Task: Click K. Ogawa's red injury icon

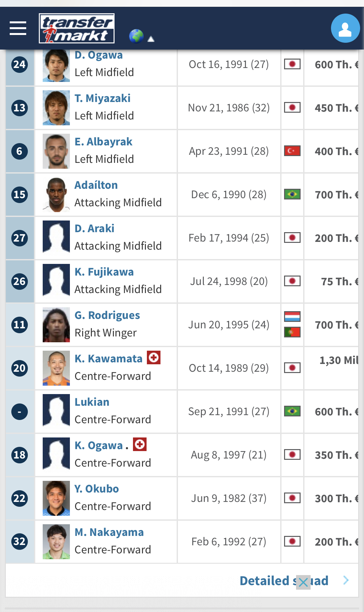Action: pyautogui.click(x=140, y=444)
